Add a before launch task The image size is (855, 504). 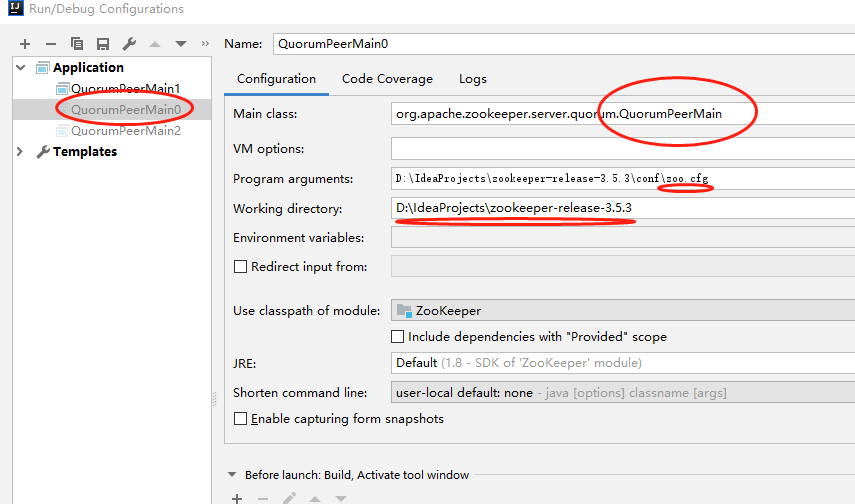(x=237, y=499)
